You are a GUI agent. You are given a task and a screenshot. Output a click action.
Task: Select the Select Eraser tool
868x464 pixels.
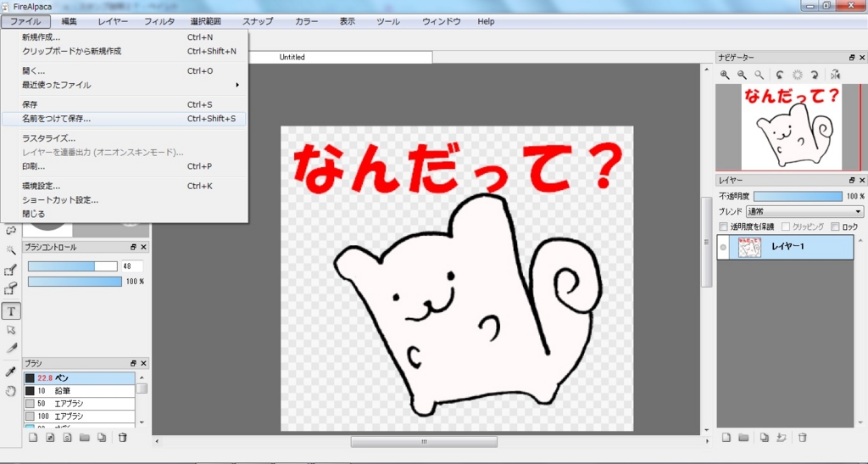pos(11,288)
